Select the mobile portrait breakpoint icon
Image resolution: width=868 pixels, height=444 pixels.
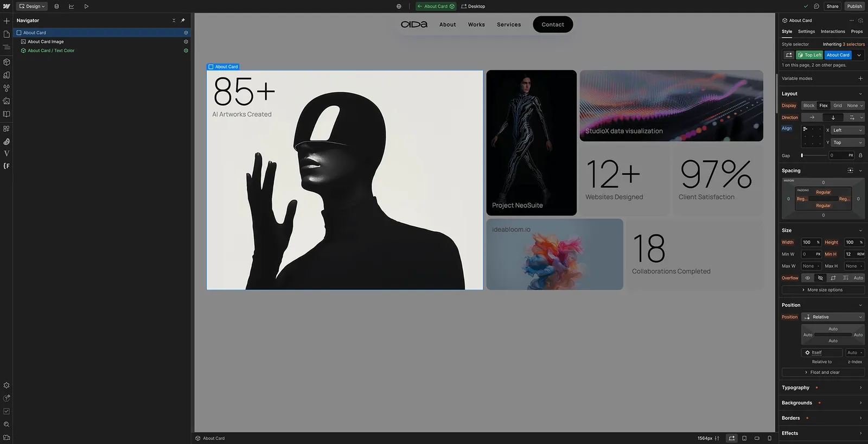pyautogui.click(x=769, y=438)
